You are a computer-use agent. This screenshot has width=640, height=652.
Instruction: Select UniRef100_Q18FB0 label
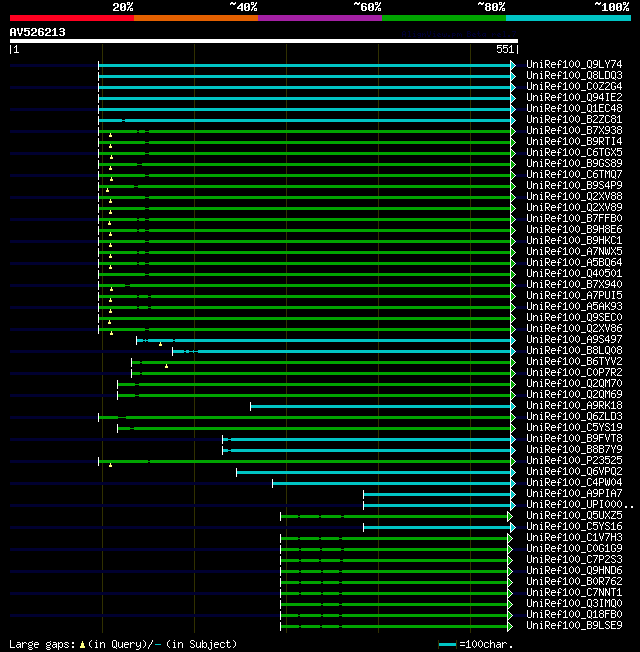pos(574,615)
